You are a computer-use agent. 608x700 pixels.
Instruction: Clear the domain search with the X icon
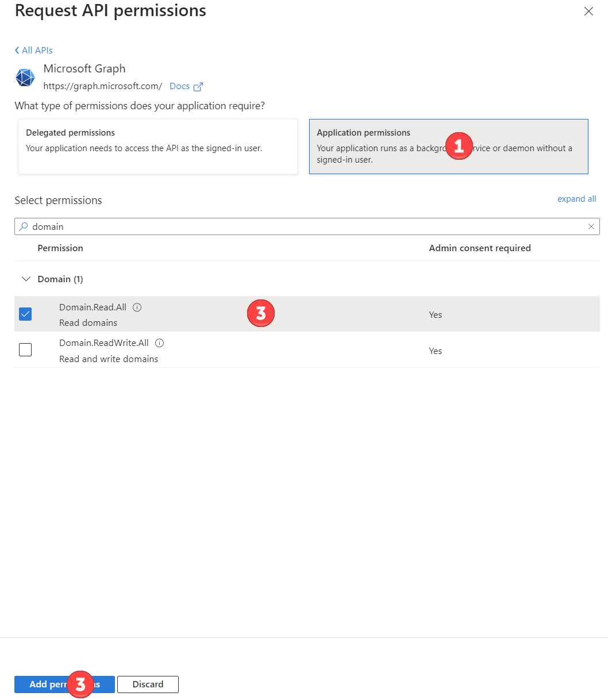591,226
